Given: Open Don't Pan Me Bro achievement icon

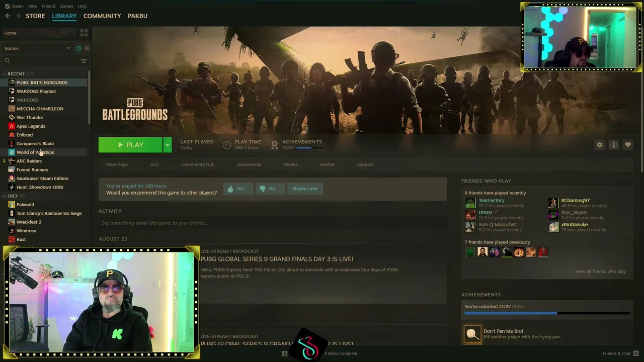Looking at the screenshot, I should click(x=472, y=334).
